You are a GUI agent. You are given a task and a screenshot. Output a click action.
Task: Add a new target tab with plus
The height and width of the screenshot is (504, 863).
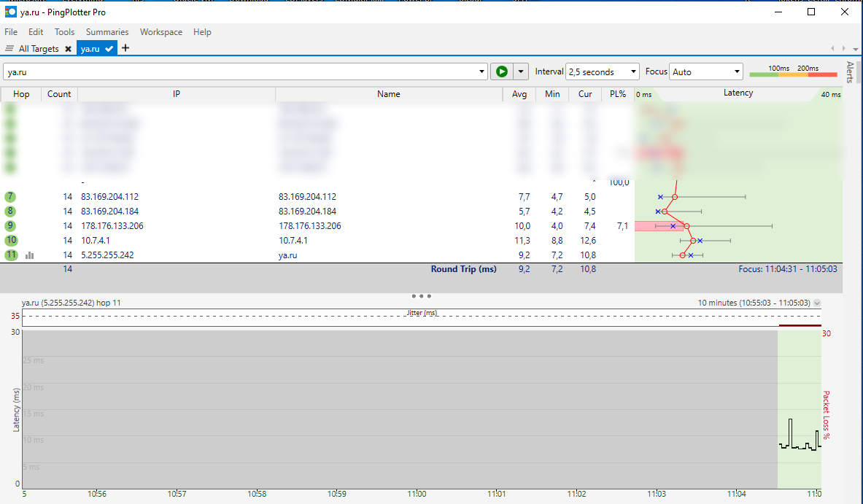[125, 48]
